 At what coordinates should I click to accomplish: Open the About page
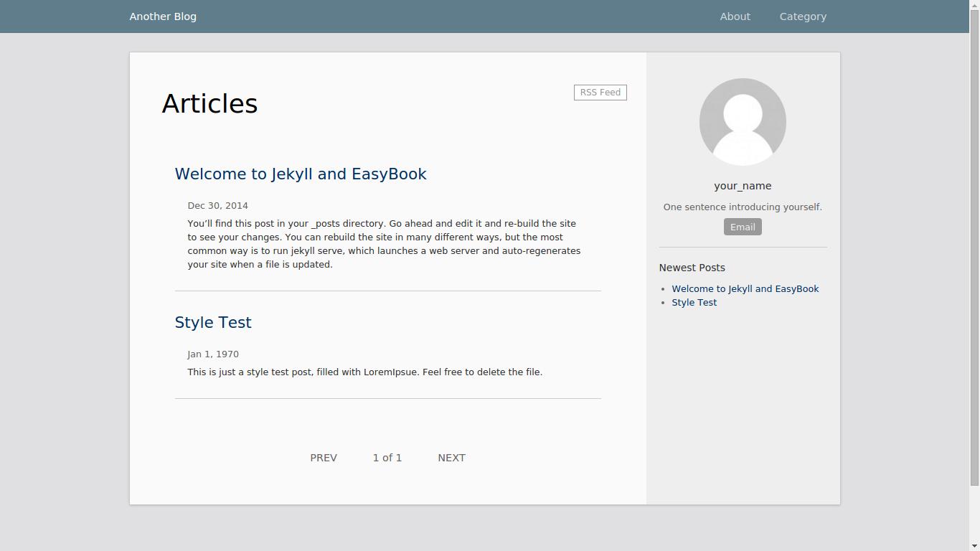(735, 16)
